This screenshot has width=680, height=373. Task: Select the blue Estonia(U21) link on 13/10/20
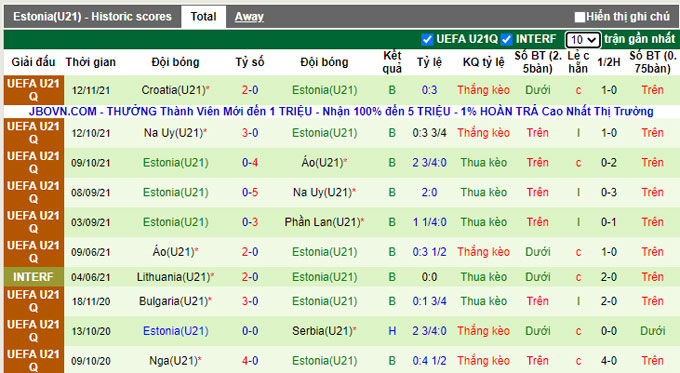point(176,331)
